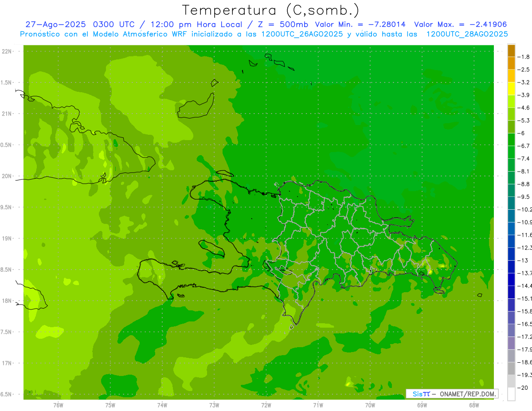The height and width of the screenshot is (411, 532).
Task: Click the '-3.2' colorbar value
Action: click(x=524, y=82)
